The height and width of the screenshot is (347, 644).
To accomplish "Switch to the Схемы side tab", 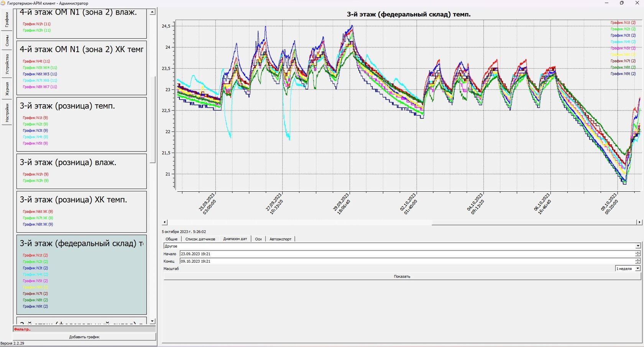I will (x=7, y=41).
